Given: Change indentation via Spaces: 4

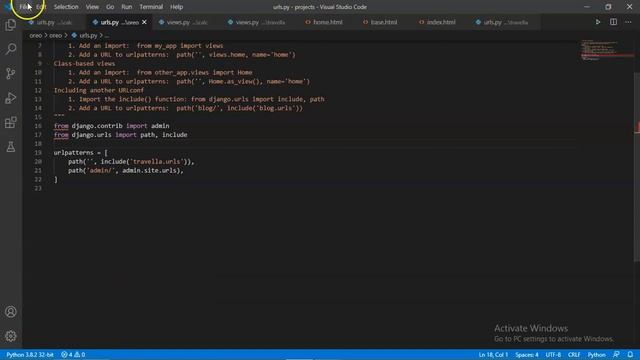Looking at the screenshot, I should point(527,355).
